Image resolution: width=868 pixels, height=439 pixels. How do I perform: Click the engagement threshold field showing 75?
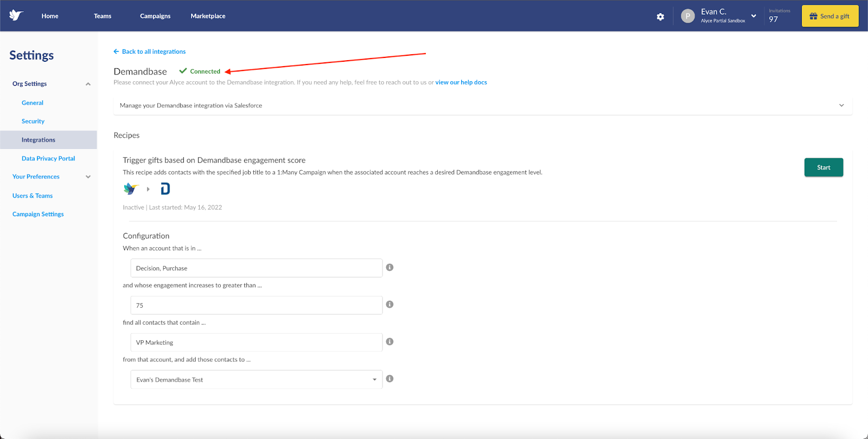tap(256, 305)
